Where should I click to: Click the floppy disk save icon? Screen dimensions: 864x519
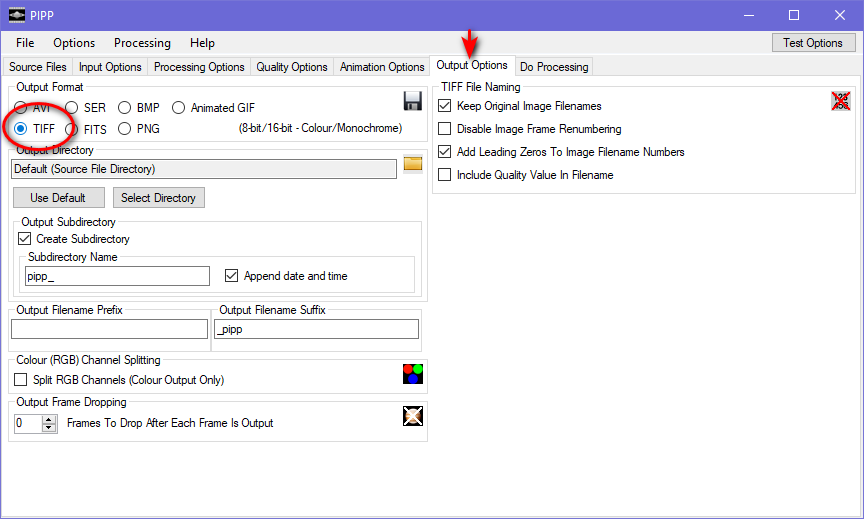pyautogui.click(x=412, y=101)
